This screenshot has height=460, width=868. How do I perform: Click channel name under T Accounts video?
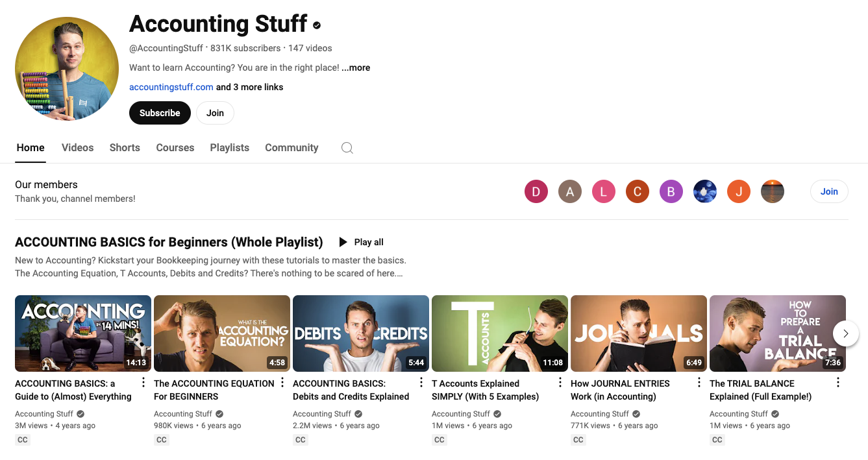click(461, 414)
